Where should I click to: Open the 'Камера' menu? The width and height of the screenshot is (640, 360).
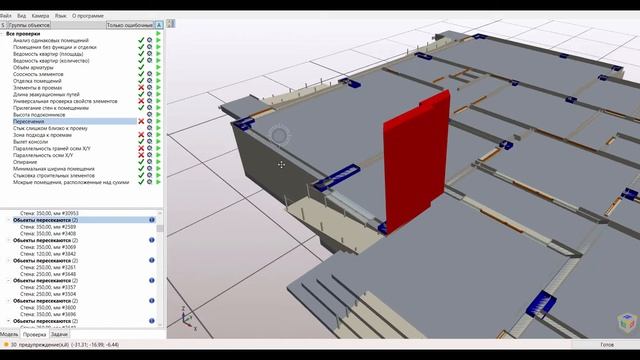40,16
